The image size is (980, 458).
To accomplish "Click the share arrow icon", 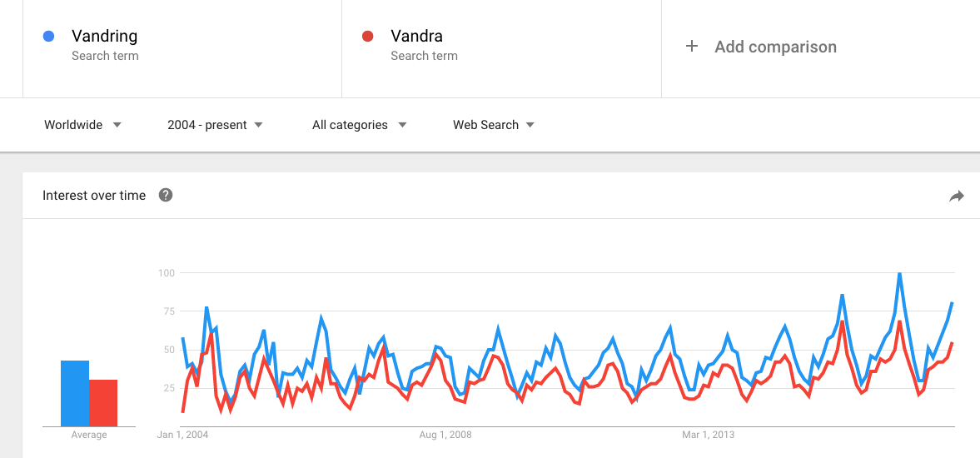I will 956,197.
